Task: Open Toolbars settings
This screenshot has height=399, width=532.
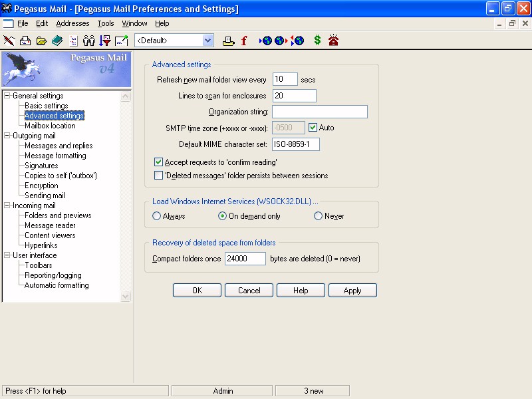Action: (x=39, y=265)
